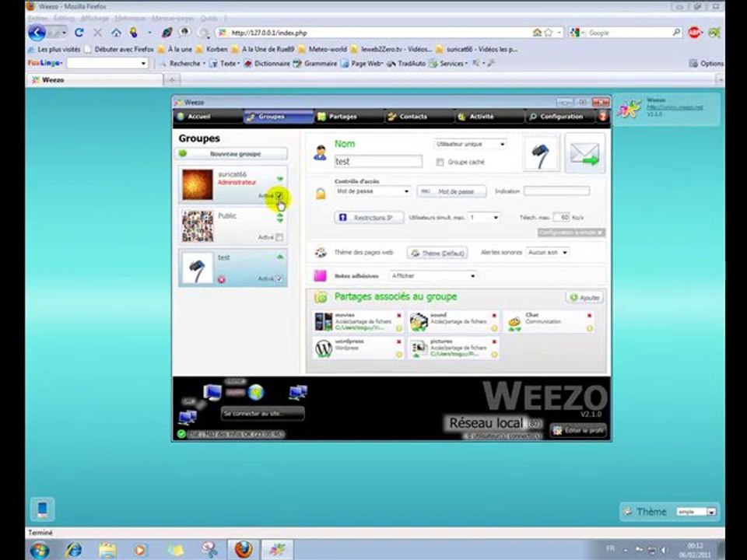Remove the sound share with red x
747x560 pixels.
click(494, 316)
